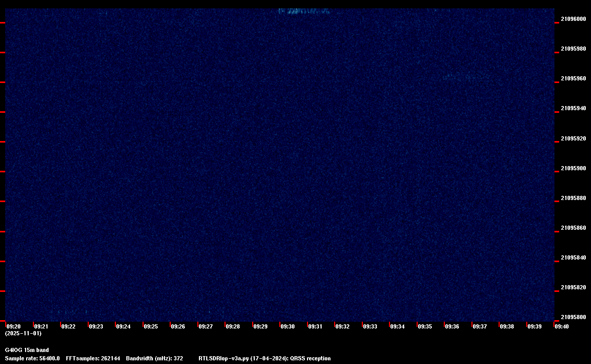This screenshot has height=364, width=591.
Task: Click the Sample rate: 56400.0 text
Action: 32,358
